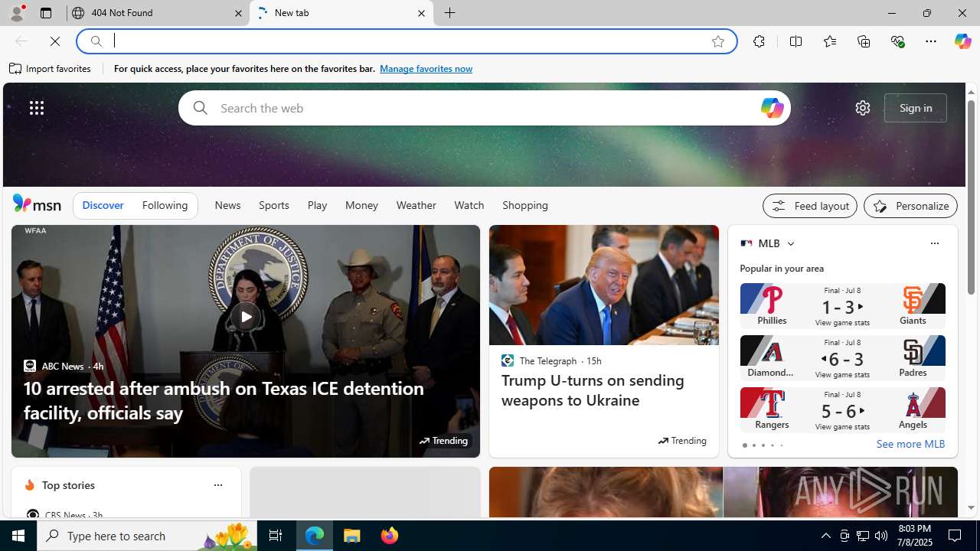The height and width of the screenshot is (551, 980).
Task: Open Collections panel
Action: pos(864,41)
